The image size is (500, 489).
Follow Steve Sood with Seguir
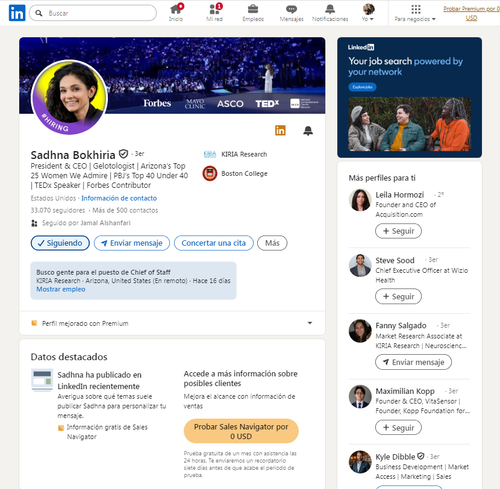click(398, 297)
